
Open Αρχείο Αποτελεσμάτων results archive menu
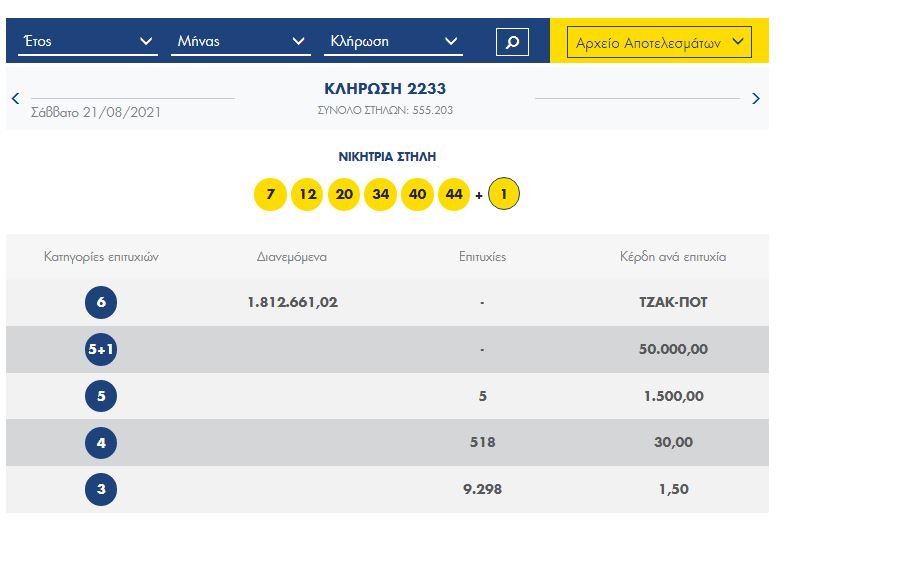[x=659, y=42]
